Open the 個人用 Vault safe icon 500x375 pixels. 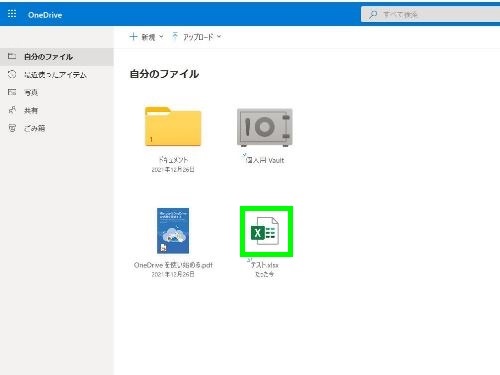(265, 127)
